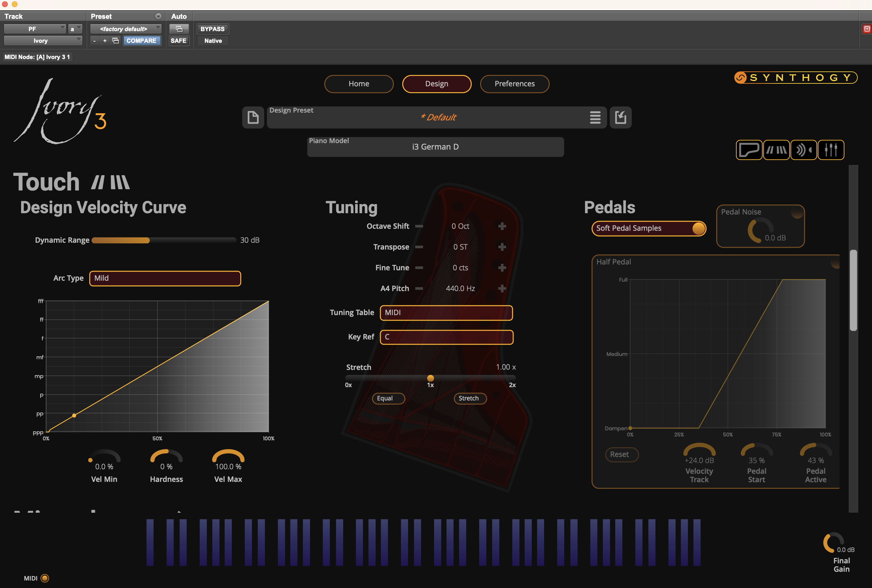872x588 pixels.
Task: Open the factory default preset menu
Action: [x=126, y=29]
